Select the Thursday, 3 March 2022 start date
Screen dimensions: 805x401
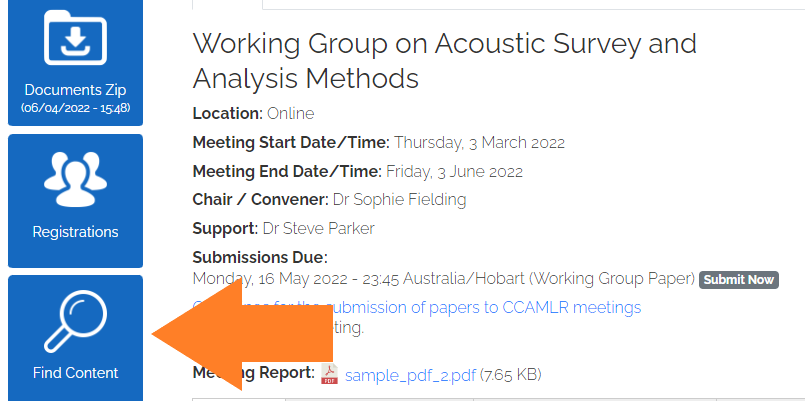point(480,142)
